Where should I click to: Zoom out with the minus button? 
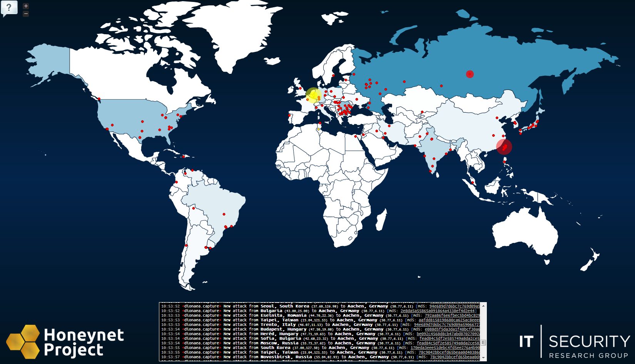tap(26, 14)
